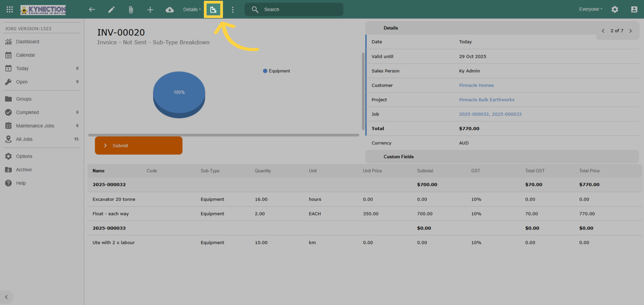Edit the invoice with pencil icon
The height and width of the screenshot is (305, 644).
111,10
